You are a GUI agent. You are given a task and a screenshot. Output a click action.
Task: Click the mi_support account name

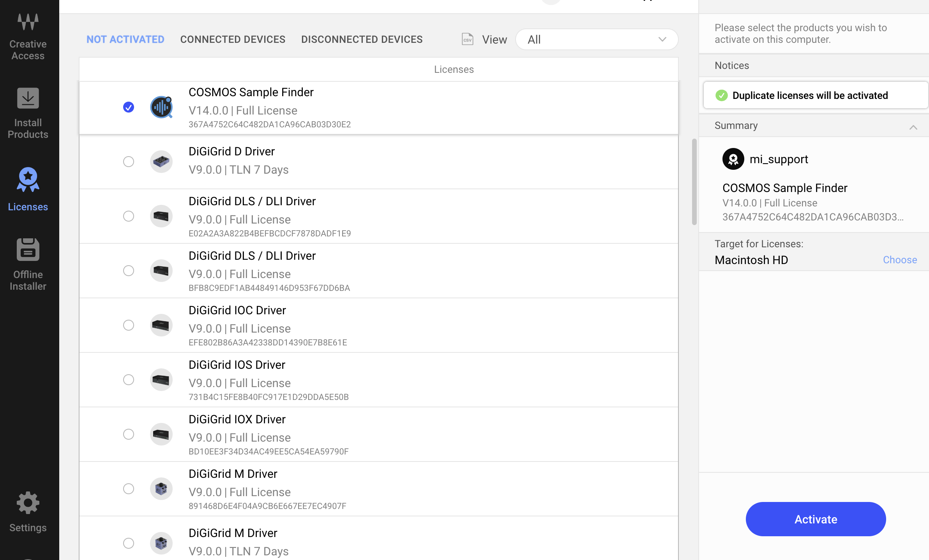779,159
